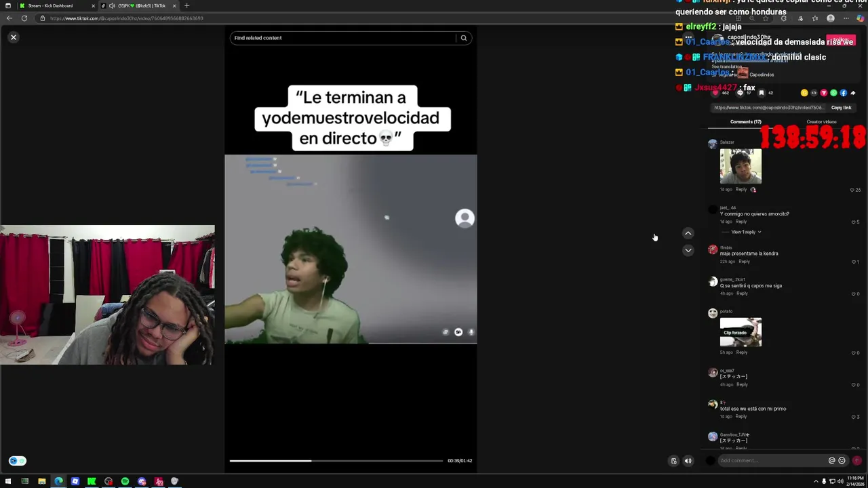
Task: Like the 'maje presentame la kendra' comment
Action: tap(854, 262)
